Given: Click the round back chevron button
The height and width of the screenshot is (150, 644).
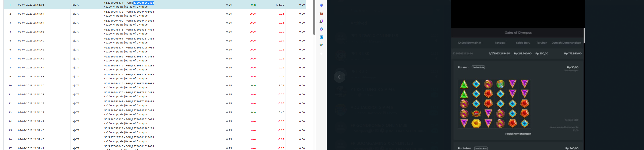Looking at the screenshot, I should (339, 77).
